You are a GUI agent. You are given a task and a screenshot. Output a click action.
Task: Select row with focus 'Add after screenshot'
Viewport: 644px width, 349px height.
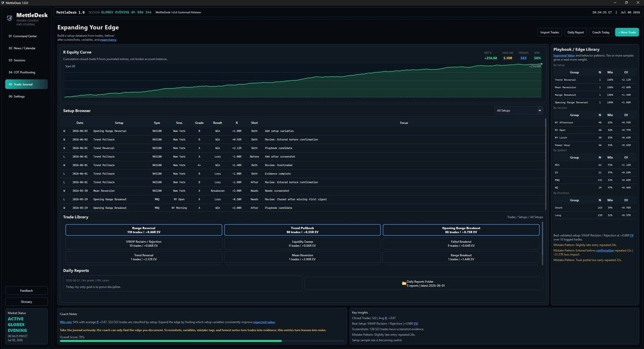(303, 157)
